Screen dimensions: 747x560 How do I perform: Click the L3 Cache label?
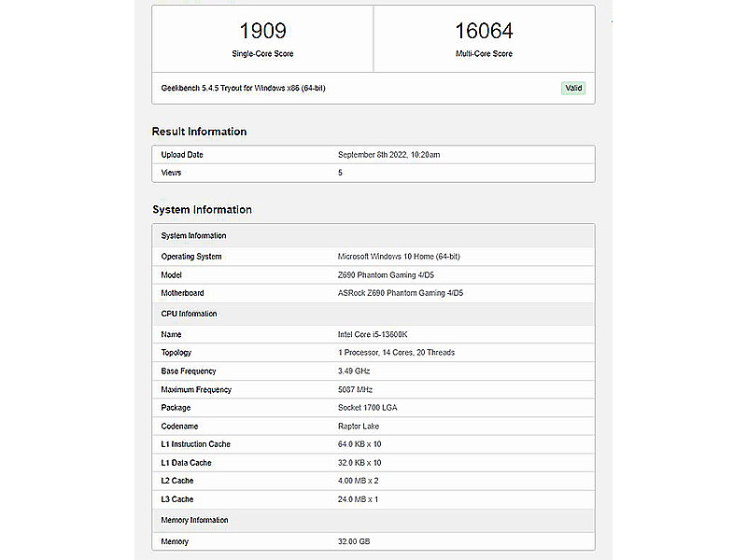click(177, 499)
